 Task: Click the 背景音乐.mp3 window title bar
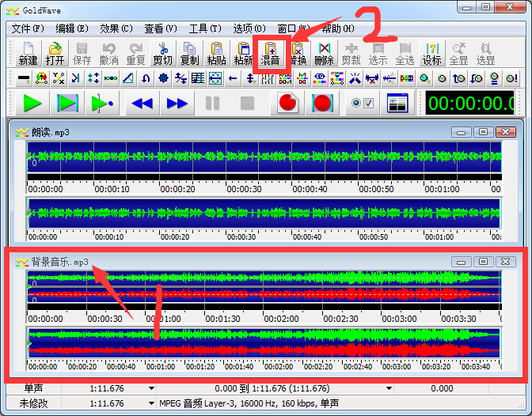point(237,261)
